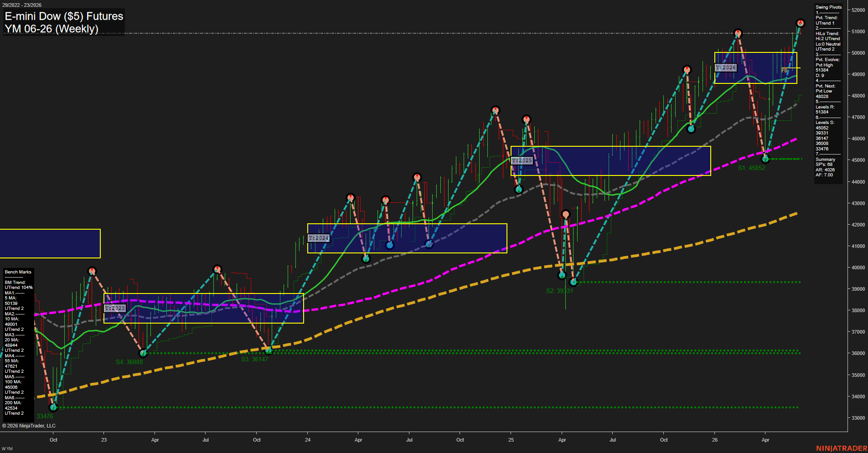Viewport: 868px width, 453px height.
Task: Click the © 2026 NinjaTrader, LLC copyright text
Action: pyautogui.click(x=29, y=426)
